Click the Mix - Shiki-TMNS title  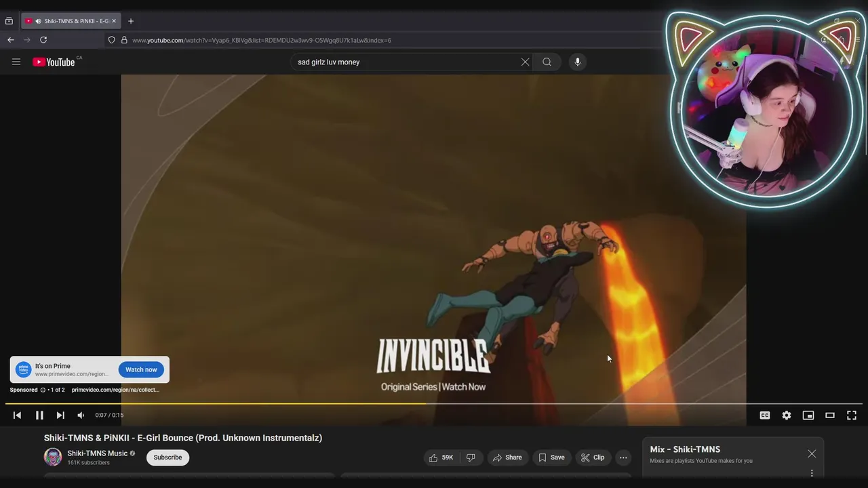click(x=685, y=449)
